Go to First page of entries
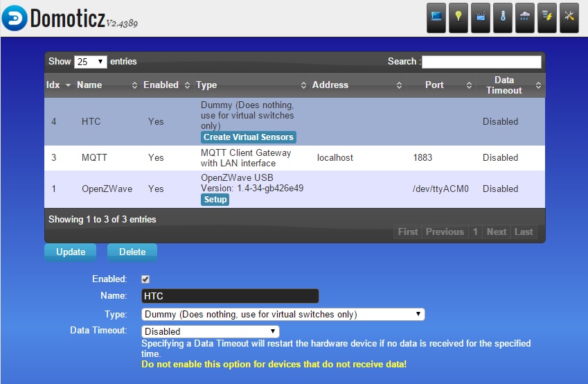588x384 pixels. pyautogui.click(x=408, y=232)
